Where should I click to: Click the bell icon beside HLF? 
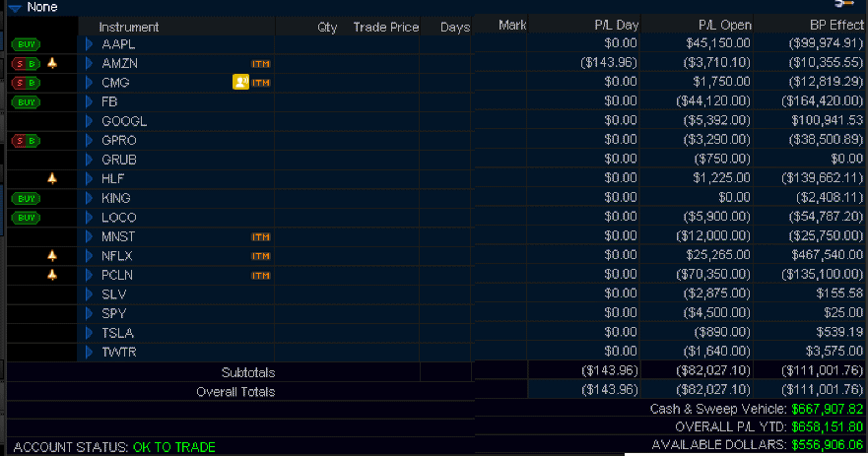[x=53, y=178]
